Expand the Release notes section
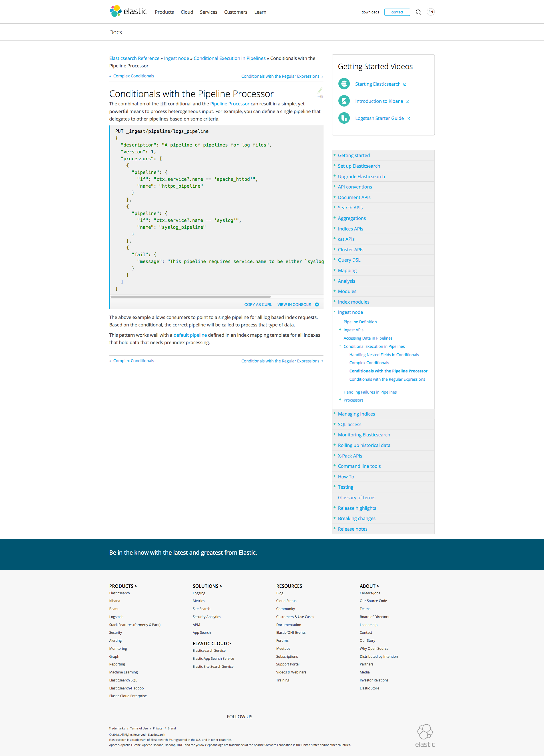Screen dimensions: 544x756 tap(334, 528)
